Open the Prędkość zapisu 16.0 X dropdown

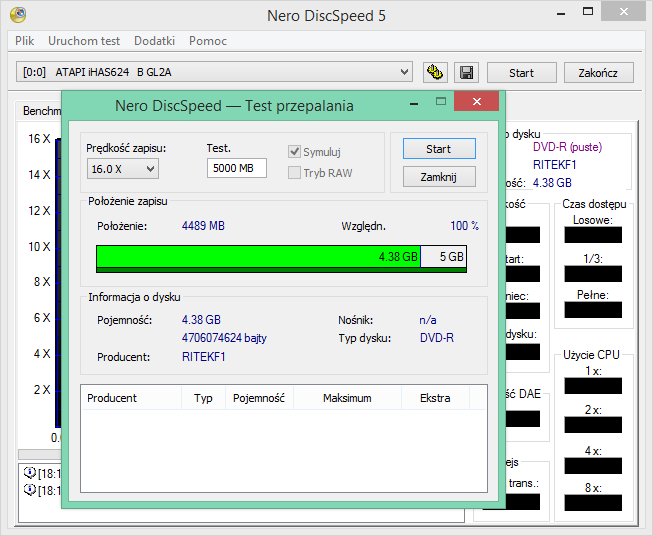pyautogui.click(x=122, y=169)
